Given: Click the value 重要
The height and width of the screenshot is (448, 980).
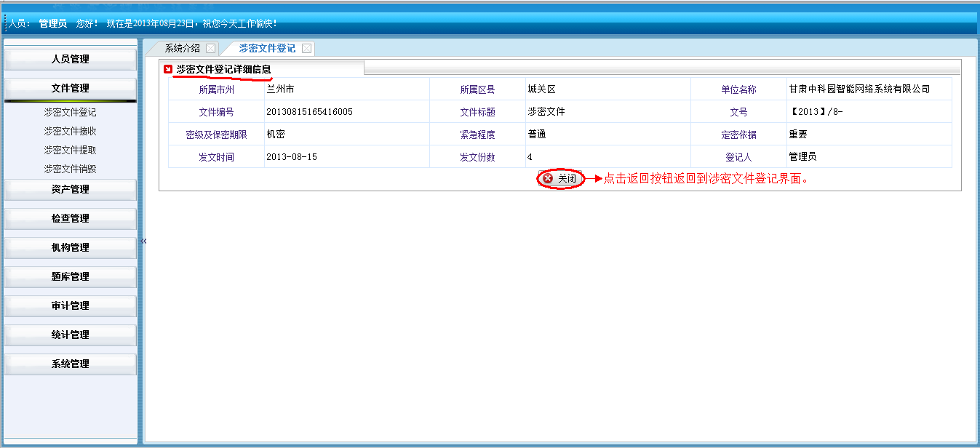Looking at the screenshot, I should [798, 135].
